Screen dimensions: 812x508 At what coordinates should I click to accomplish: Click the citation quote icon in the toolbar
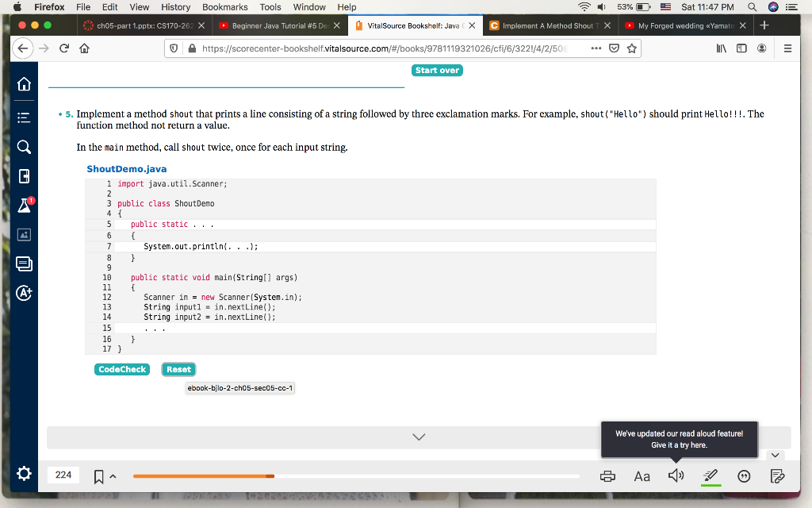(745, 475)
